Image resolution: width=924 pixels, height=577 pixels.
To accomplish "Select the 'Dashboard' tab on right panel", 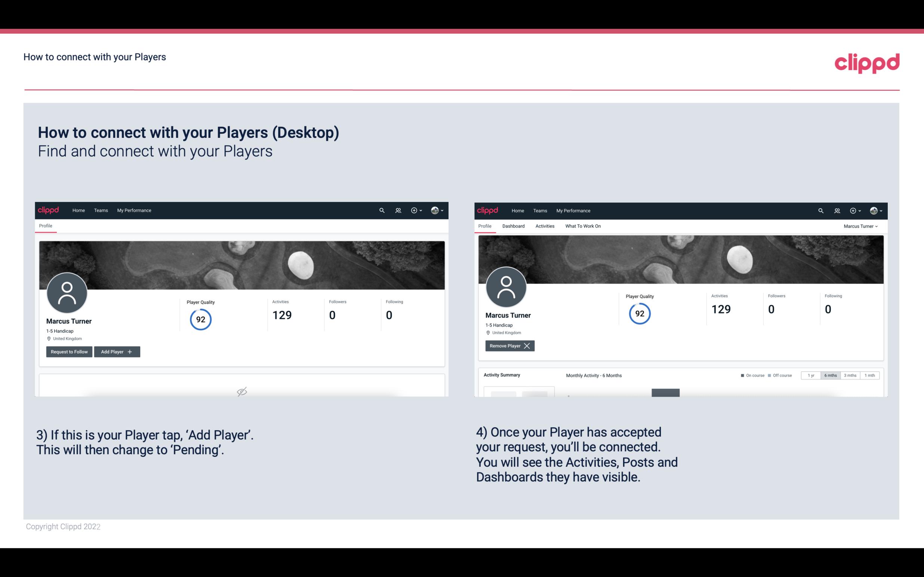I will tap(514, 226).
